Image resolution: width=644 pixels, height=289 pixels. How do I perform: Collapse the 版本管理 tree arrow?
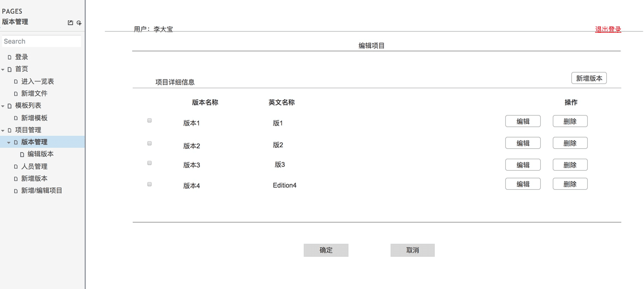tap(9, 142)
